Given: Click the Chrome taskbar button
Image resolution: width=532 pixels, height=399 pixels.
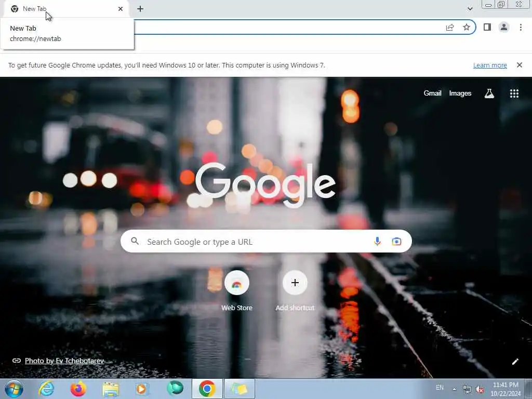Looking at the screenshot, I should [207, 389].
